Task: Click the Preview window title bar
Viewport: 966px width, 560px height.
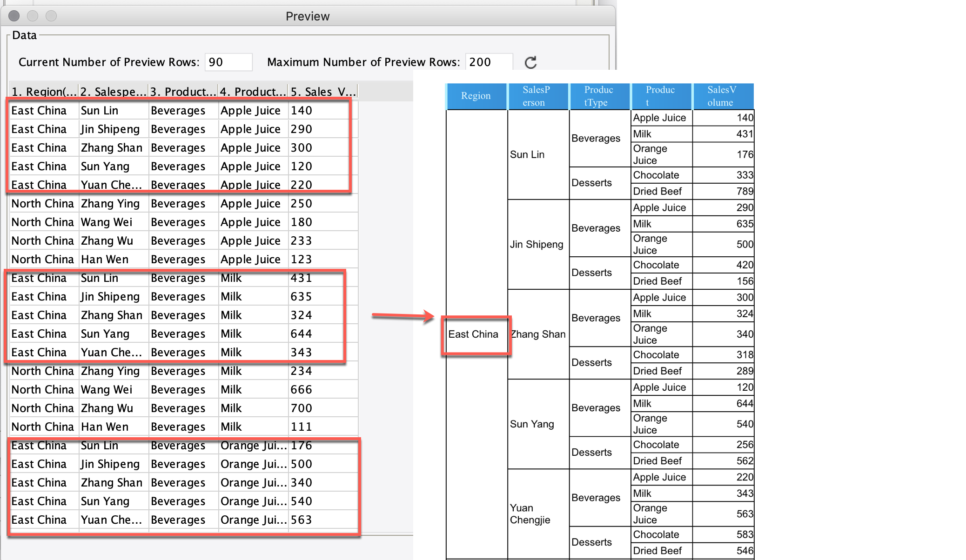Action: tap(307, 16)
